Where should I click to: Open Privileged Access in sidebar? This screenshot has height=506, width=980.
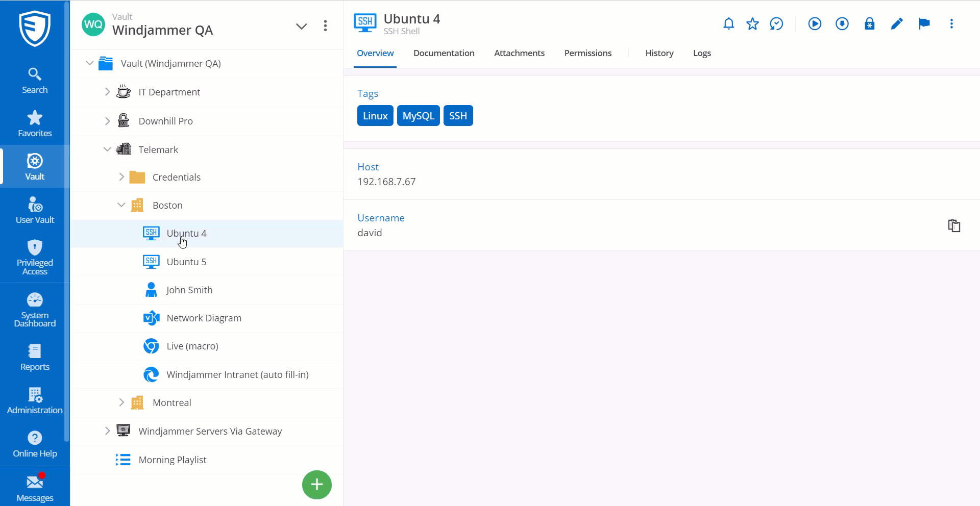pos(35,257)
